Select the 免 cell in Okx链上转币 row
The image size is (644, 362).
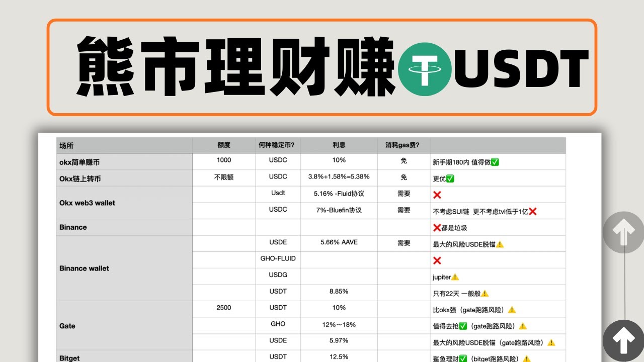[x=404, y=177]
